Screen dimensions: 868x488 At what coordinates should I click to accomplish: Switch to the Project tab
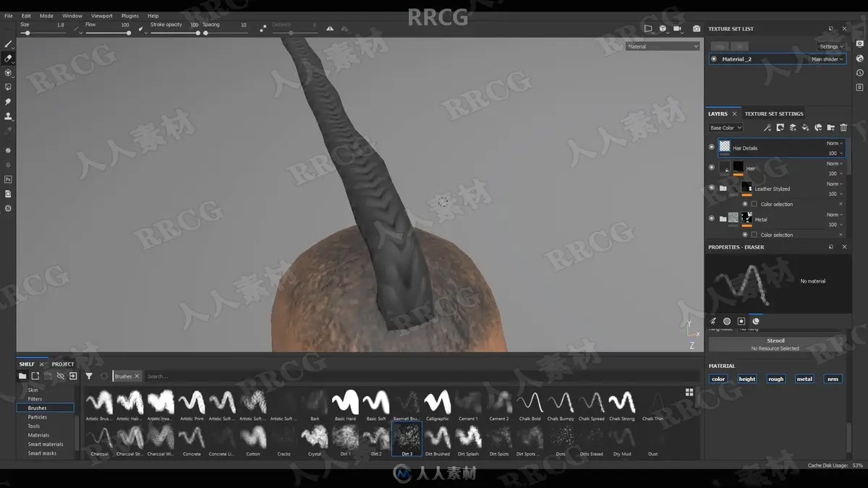(x=63, y=364)
